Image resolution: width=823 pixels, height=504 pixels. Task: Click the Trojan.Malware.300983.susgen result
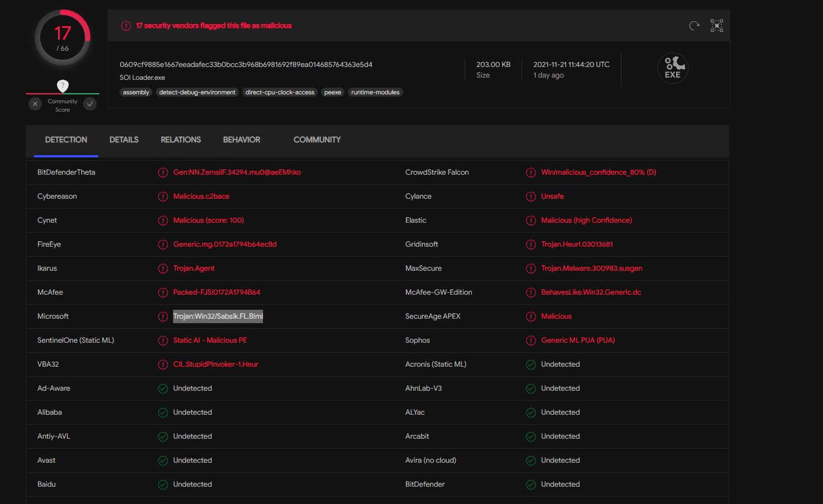(591, 268)
